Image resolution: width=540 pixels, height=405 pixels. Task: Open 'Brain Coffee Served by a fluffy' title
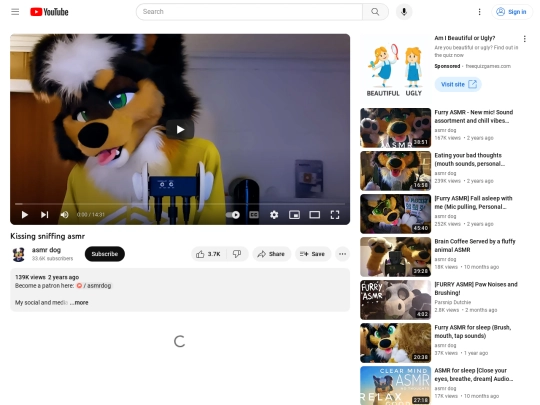tap(475, 246)
